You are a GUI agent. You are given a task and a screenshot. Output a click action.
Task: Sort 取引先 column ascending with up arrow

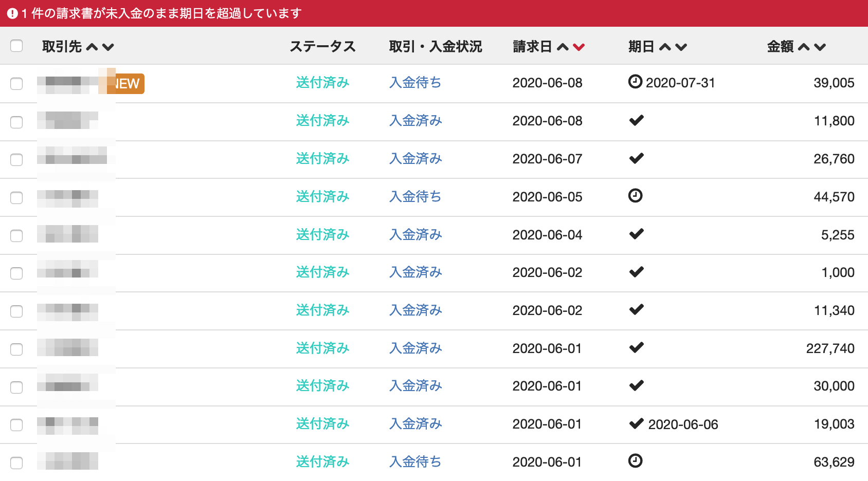click(92, 47)
